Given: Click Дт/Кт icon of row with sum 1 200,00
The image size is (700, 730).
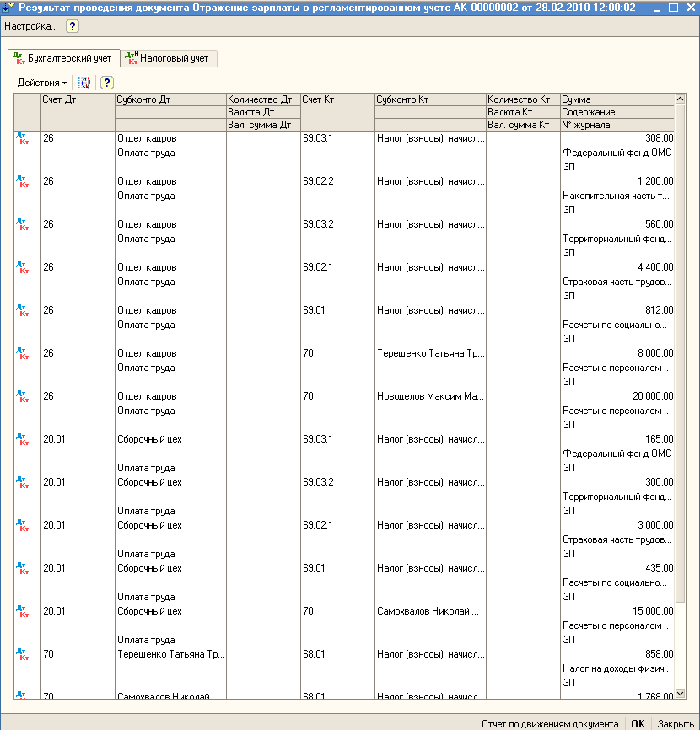Looking at the screenshot, I should click(x=23, y=181).
